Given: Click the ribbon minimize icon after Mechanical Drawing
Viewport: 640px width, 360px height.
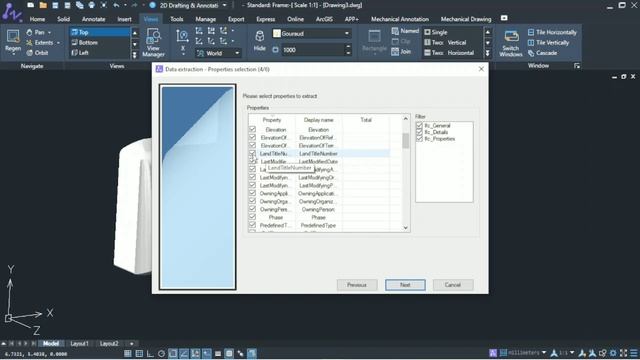Looking at the screenshot, I should pos(504,18).
